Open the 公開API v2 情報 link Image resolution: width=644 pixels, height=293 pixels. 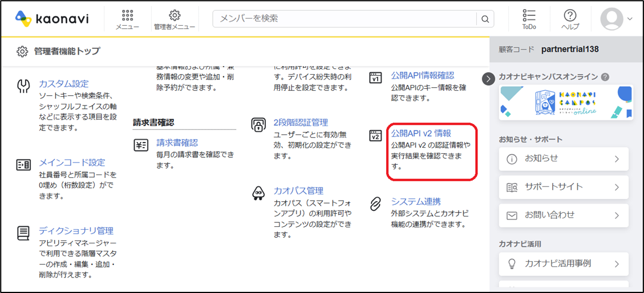pyautogui.click(x=421, y=133)
